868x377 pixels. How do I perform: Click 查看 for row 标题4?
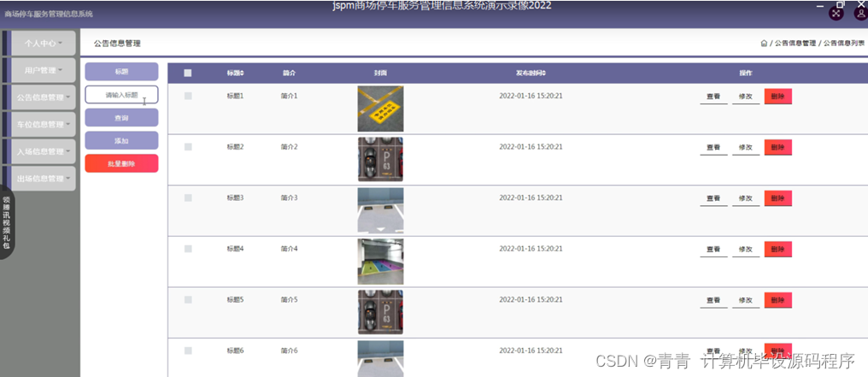click(x=713, y=249)
